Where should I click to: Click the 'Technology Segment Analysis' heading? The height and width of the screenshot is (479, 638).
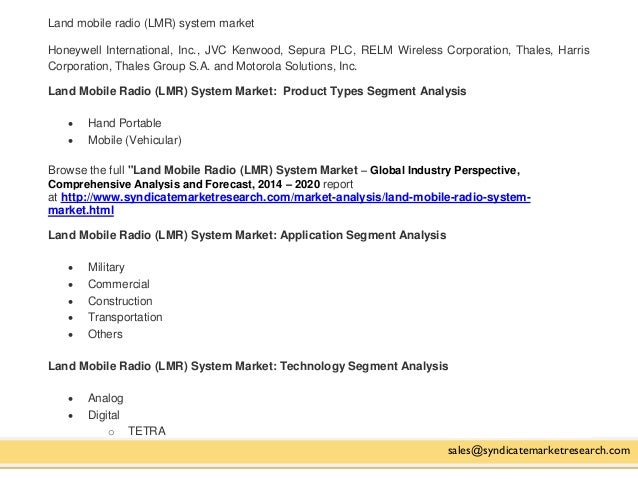pyautogui.click(x=364, y=366)
